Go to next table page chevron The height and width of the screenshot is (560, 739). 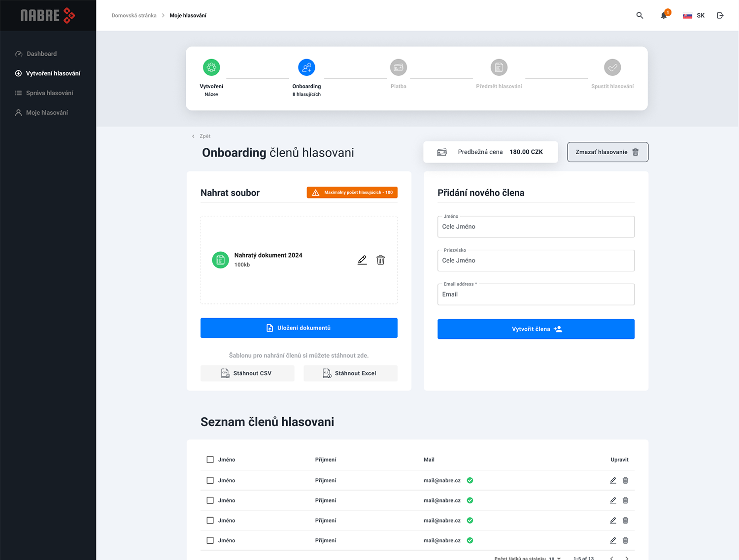pyautogui.click(x=627, y=558)
